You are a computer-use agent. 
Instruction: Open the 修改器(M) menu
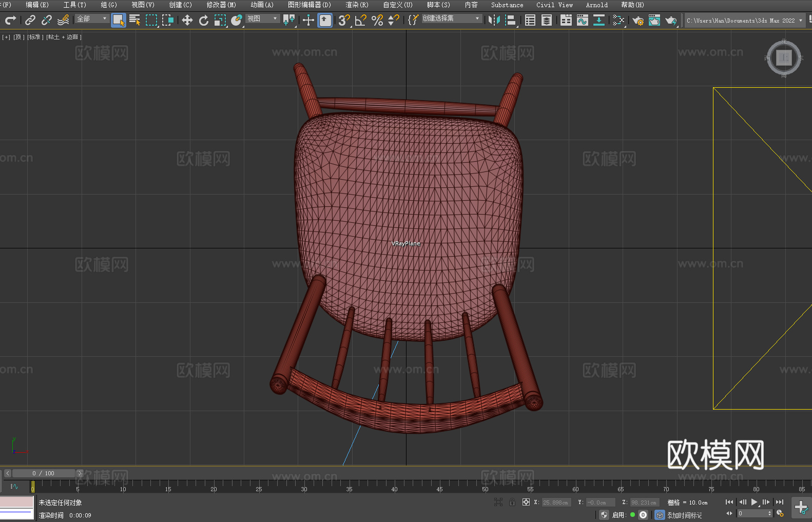click(x=221, y=5)
